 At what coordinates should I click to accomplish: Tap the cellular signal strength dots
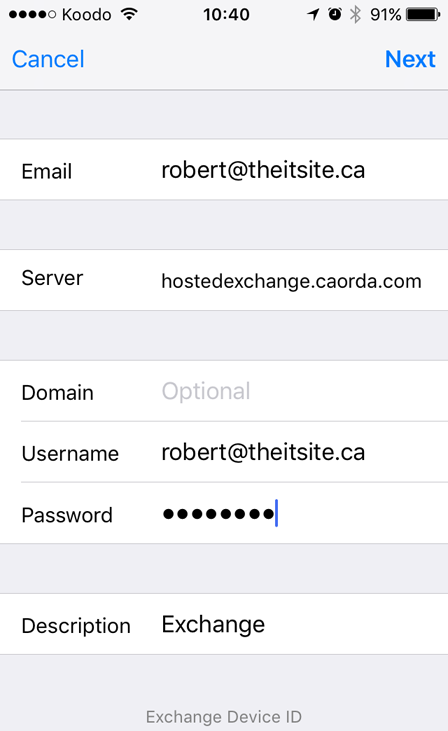[x=33, y=15]
